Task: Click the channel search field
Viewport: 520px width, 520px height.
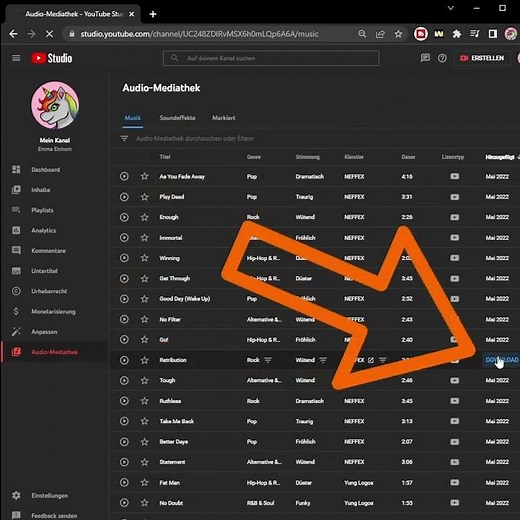Action: (x=271, y=58)
